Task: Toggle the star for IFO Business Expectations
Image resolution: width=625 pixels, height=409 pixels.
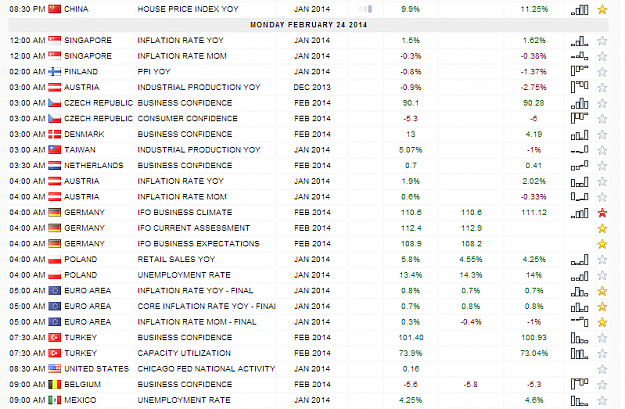Action: 602,244
